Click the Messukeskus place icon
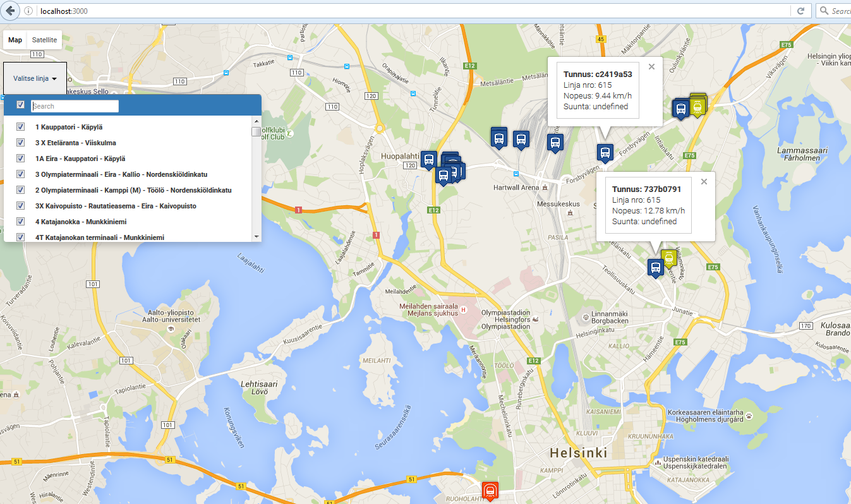This screenshot has height=504, width=851. click(x=570, y=213)
